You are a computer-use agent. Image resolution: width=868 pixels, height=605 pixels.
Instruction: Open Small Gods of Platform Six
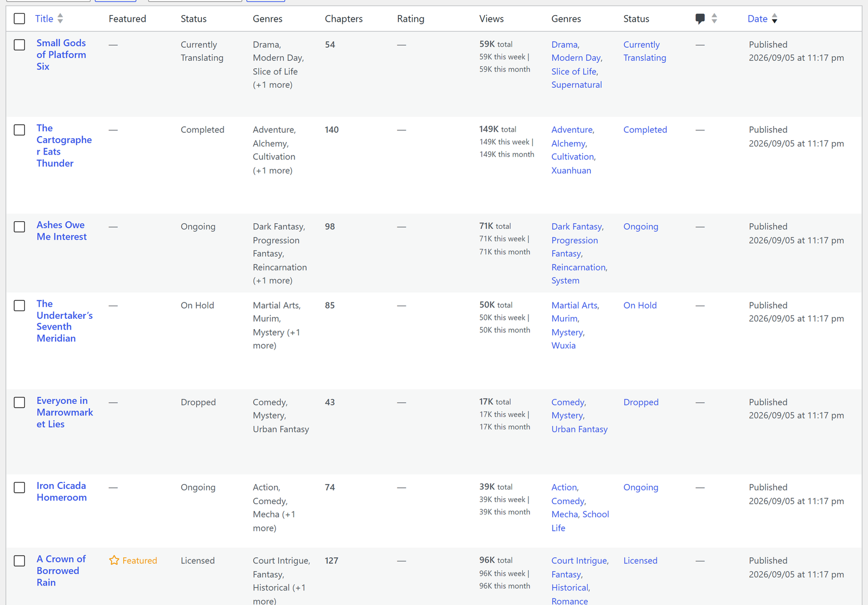61,55
